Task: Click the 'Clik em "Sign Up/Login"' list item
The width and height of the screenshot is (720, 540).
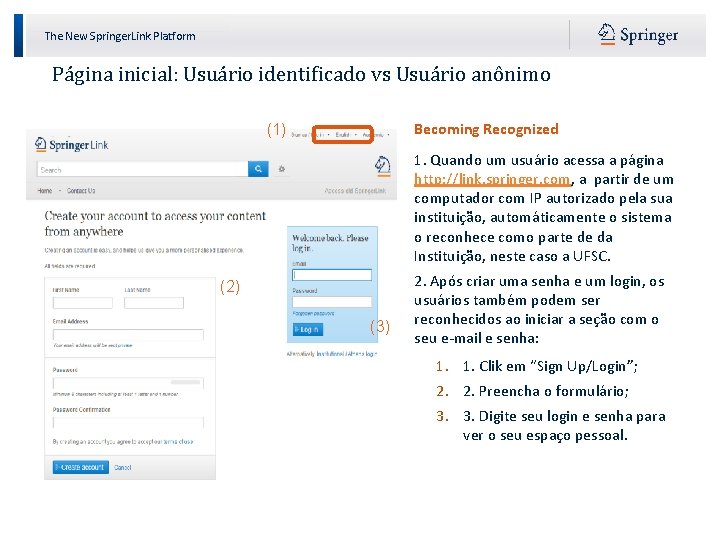Action: pyautogui.click(x=550, y=366)
